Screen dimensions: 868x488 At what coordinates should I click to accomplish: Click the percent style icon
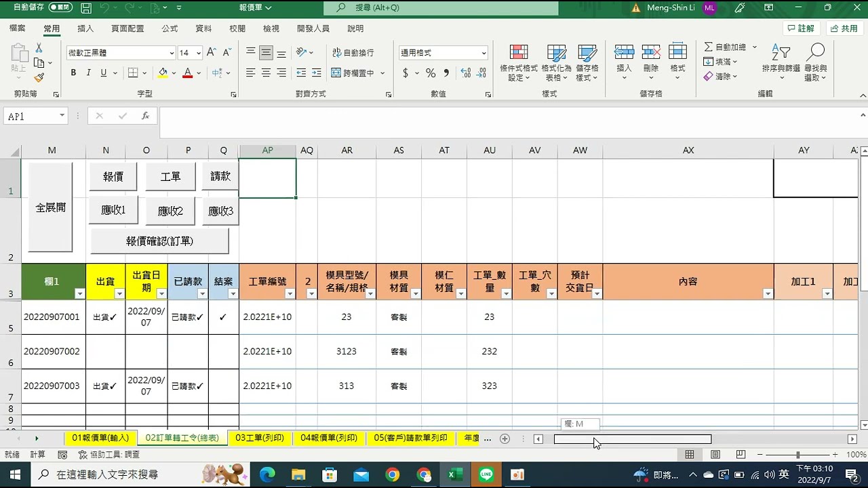coord(431,73)
